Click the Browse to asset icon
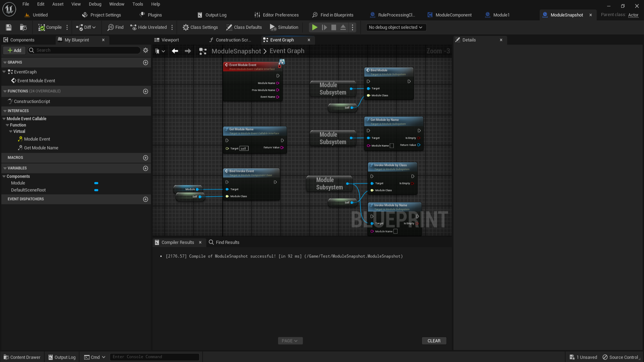644x362 pixels. click(x=23, y=27)
